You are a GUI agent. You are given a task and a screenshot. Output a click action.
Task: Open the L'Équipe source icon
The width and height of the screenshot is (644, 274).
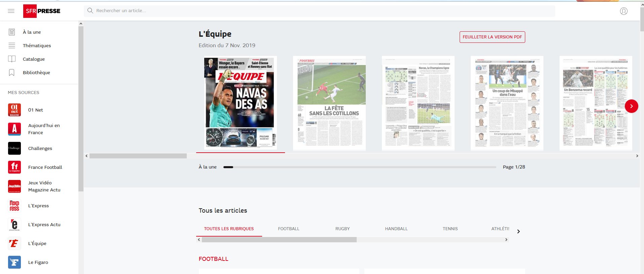14,243
